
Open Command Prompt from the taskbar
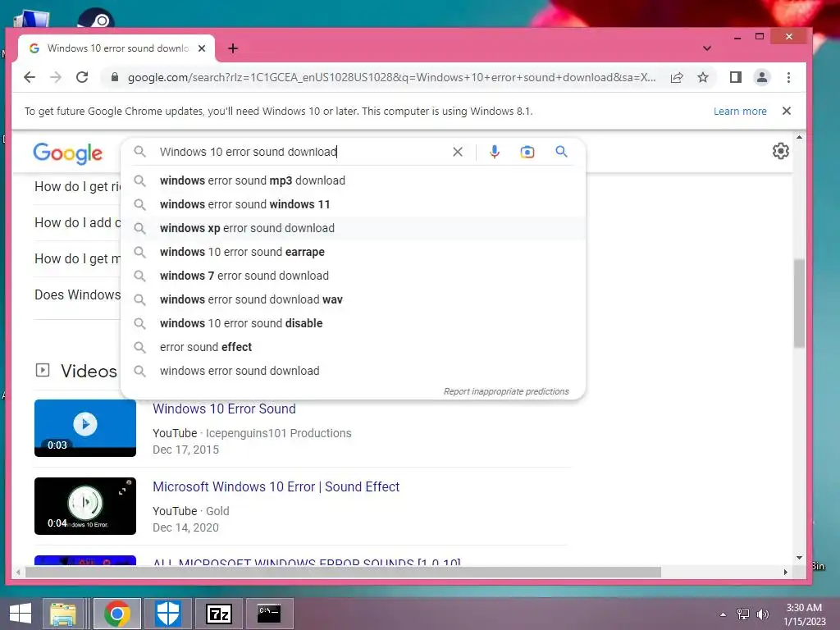click(269, 614)
